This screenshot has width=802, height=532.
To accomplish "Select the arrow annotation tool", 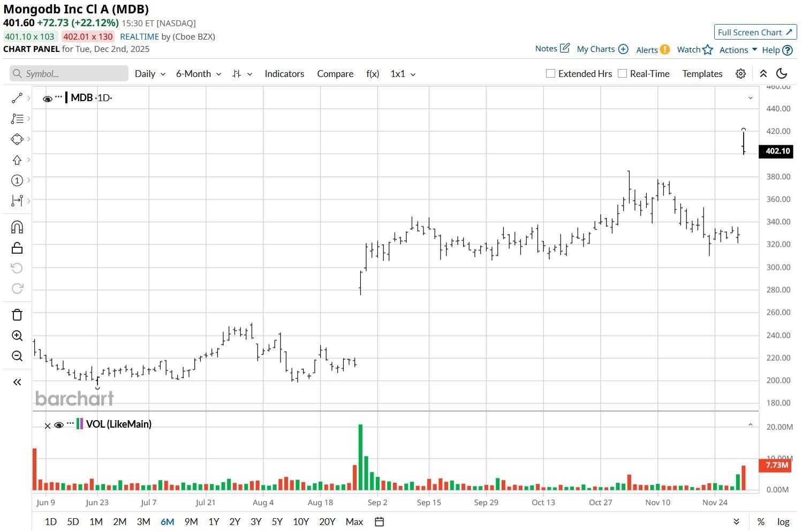I will tap(17, 159).
